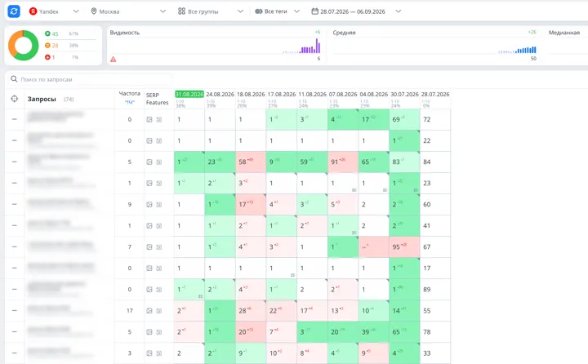Expand the Все теги chevron
Image resolution: width=588 pixels, height=364 pixels.
pos(297,11)
